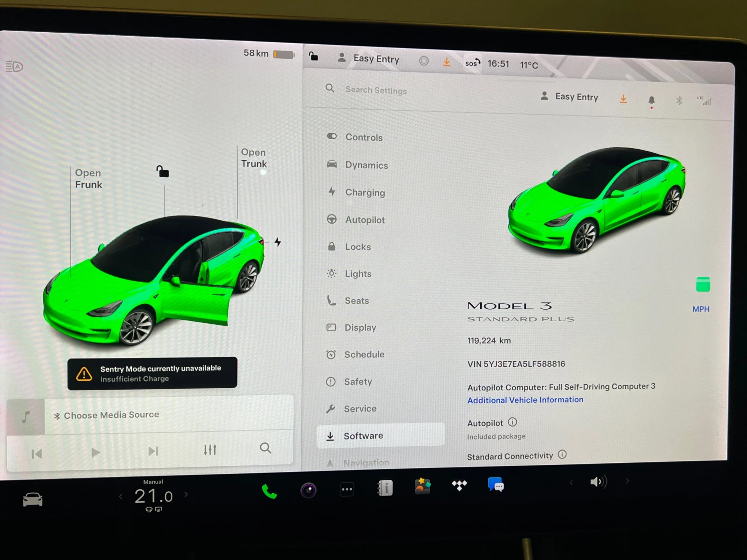Open media search magnifier icon
This screenshot has width=747, height=560.
click(x=265, y=448)
